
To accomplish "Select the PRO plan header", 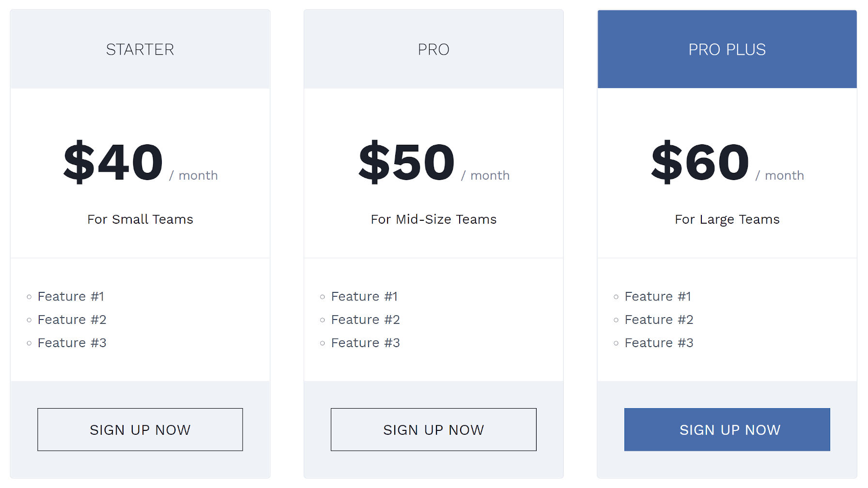I will [x=434, y=49].
